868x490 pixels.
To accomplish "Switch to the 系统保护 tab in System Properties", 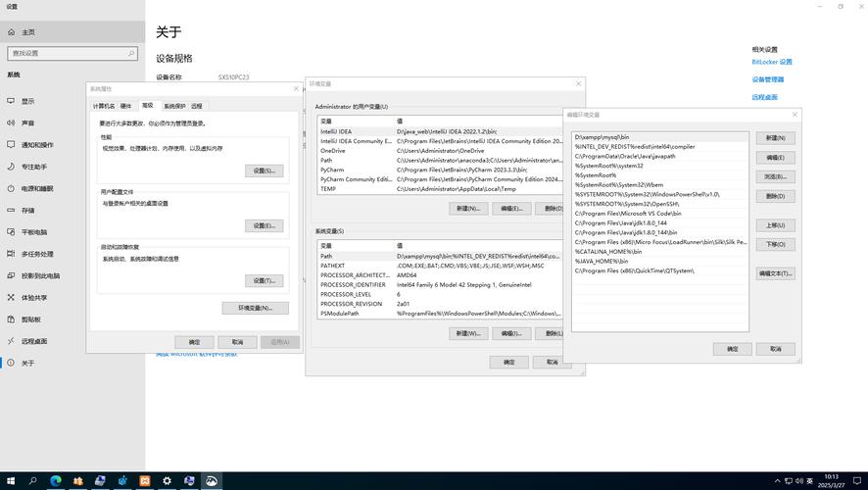I will [x=175, y=106].
